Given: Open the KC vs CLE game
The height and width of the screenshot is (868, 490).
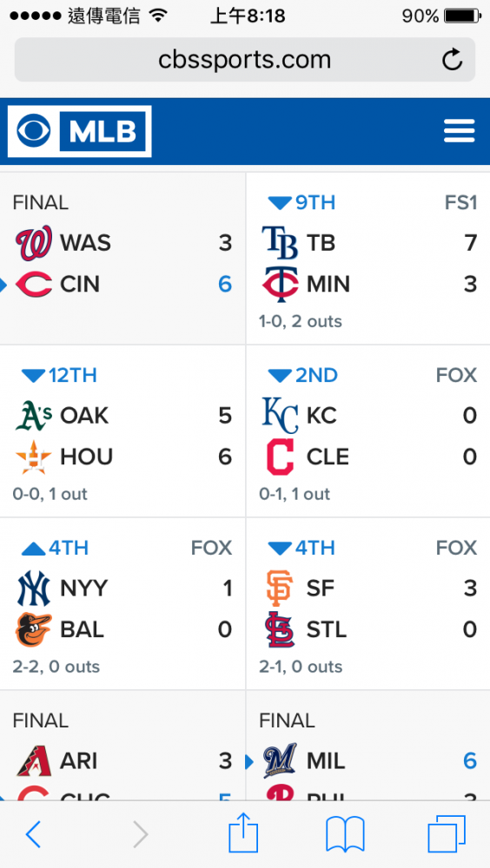Looking at the screenshot, I should click(x=368, y=431).
